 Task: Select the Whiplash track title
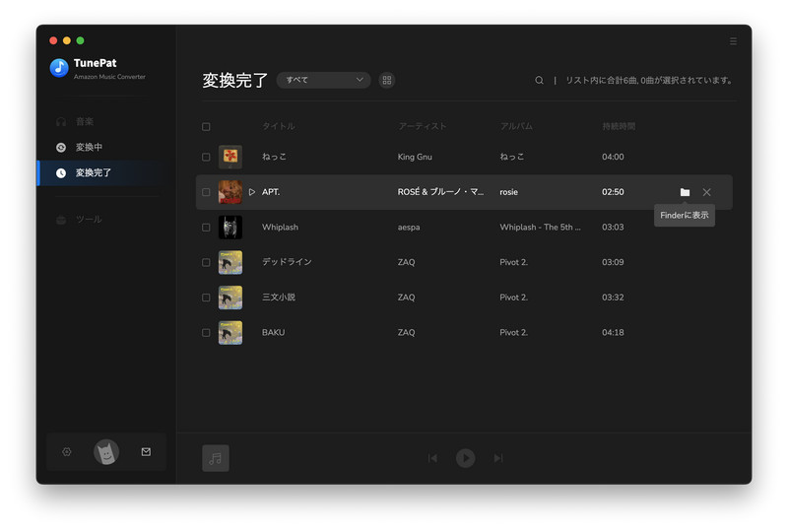click(x=280, y=228)
